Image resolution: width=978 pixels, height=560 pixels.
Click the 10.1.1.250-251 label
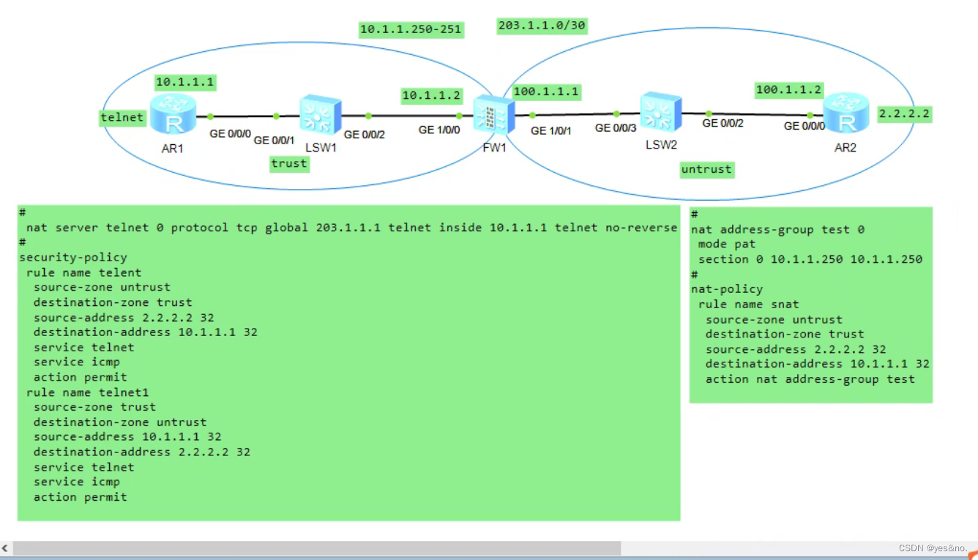pyautogui.click(x=411, y=29)
